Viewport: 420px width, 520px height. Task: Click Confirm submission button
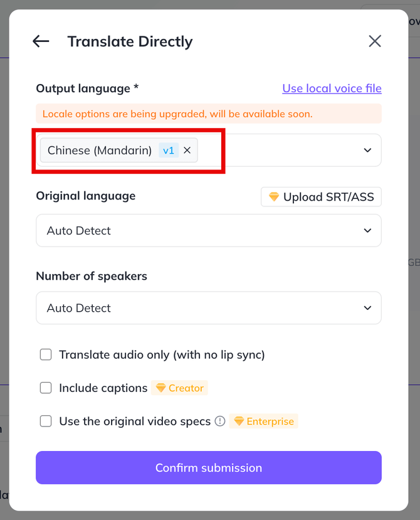[x=209, y=467]
